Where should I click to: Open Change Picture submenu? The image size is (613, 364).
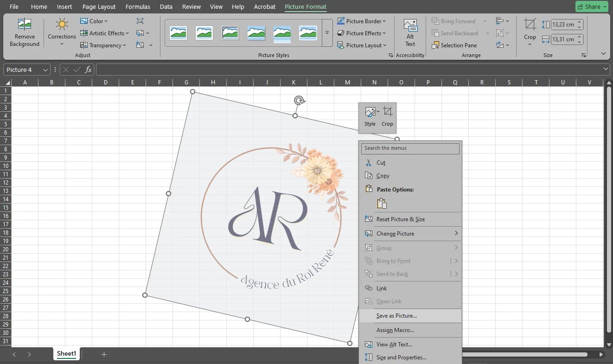pos(410,233)
